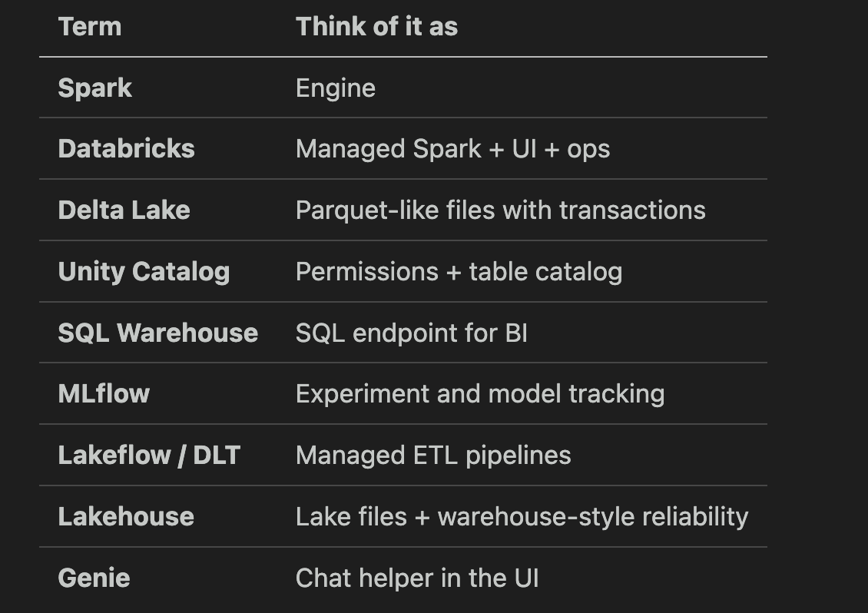The width and height of the screenshot is (868, 613).
Task: Select the Databricks term cell
Action: 126,149
